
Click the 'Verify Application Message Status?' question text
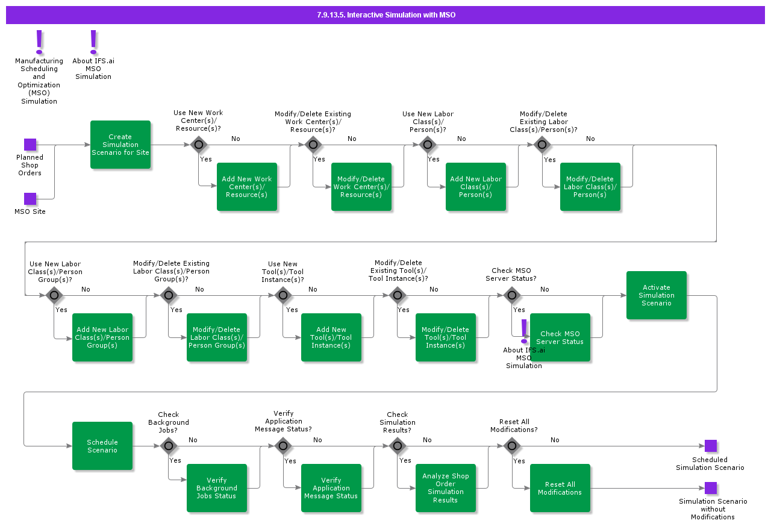(x=283, y=421)
